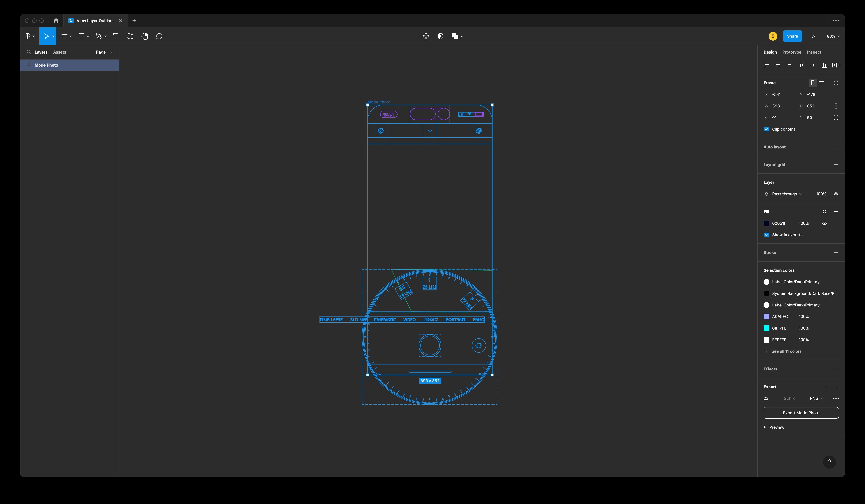
Task: Select the Pen tool
Action: tap(99, 36)
